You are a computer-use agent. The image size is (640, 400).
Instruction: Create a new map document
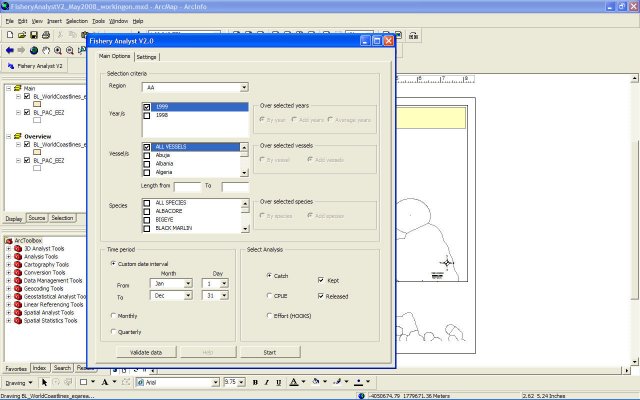click(10, 36)
